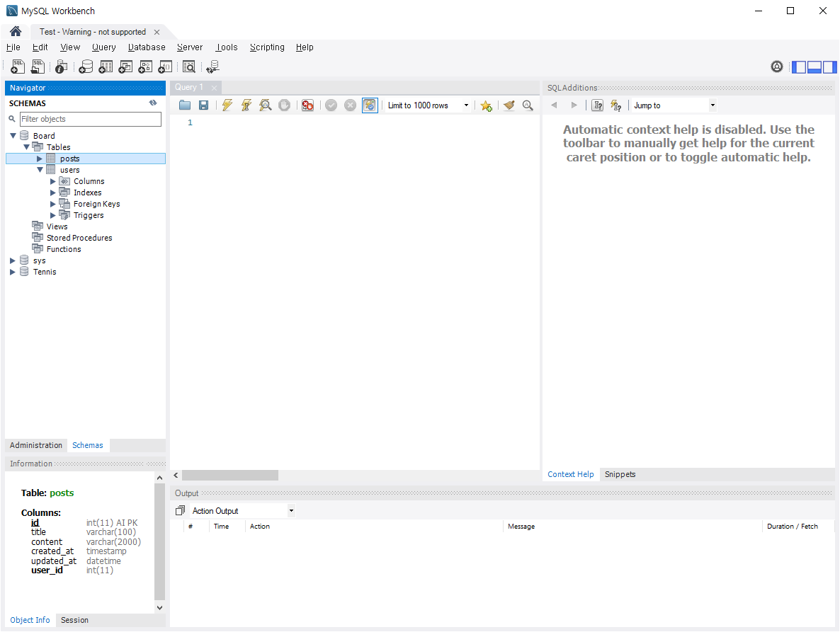Screen dimensions: 840x632
Task: Toggle stop-on-error execution mode
Action: click(x=307, y=105)
